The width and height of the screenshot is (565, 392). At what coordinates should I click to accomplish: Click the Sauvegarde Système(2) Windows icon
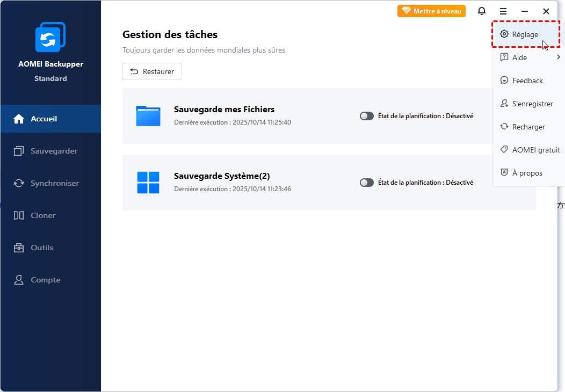[x=148, y=183]
